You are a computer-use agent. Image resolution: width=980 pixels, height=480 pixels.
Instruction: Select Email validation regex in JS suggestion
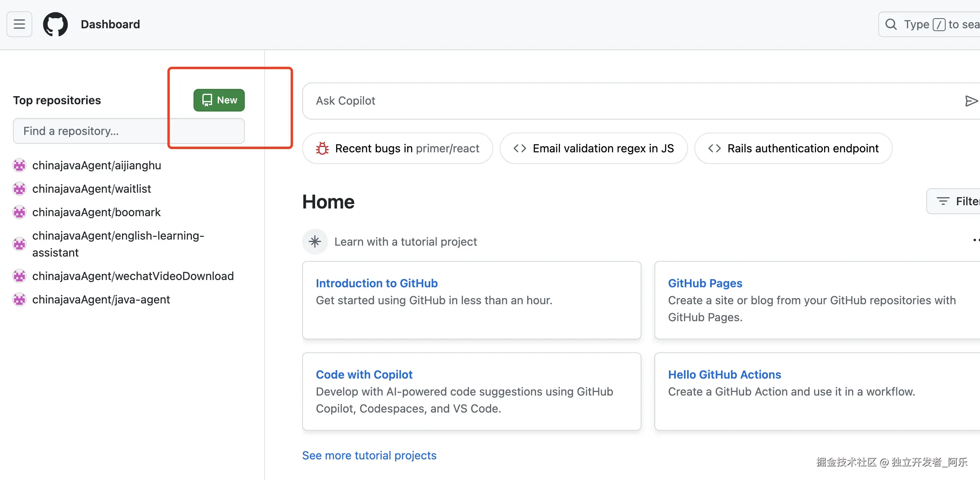[593, 149]
